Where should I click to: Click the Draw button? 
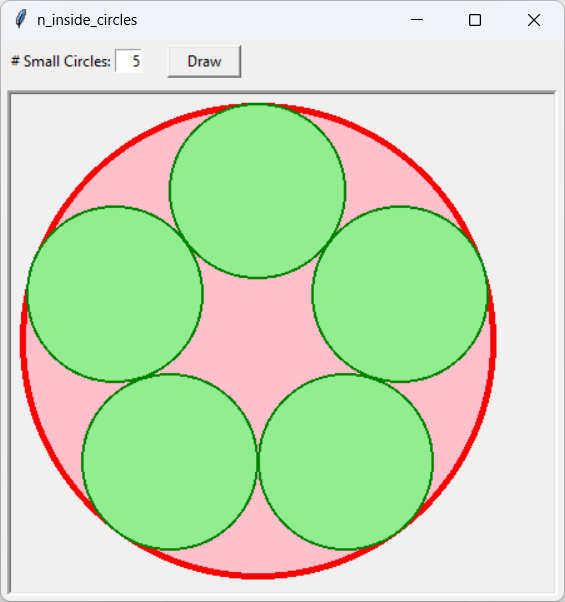(x=204, y=61)
